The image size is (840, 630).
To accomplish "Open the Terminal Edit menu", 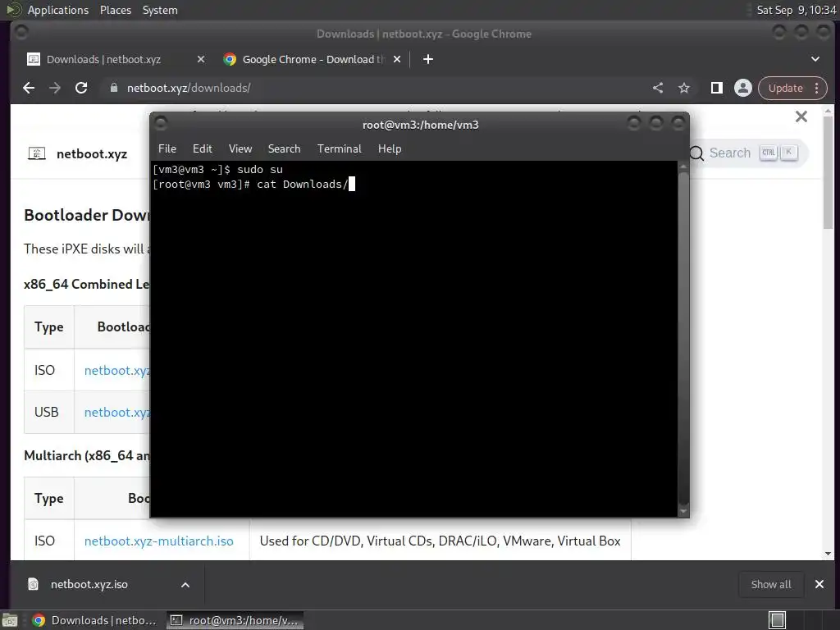I will (x=203, y=149).
